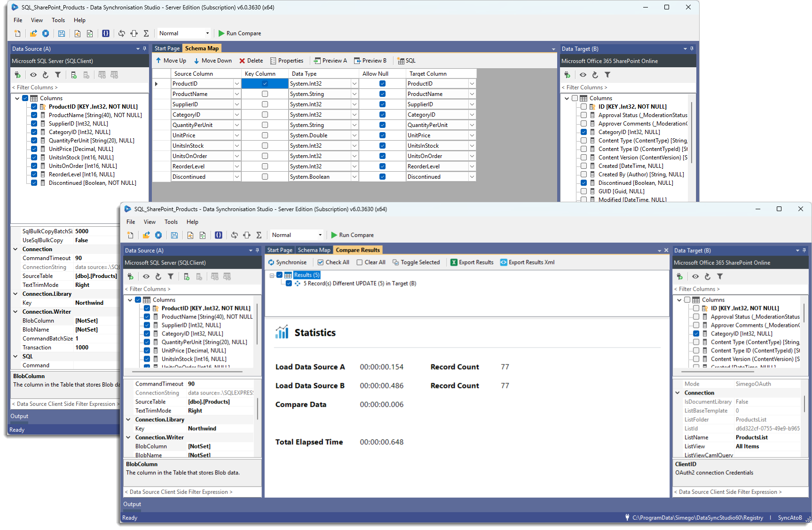Click Open Project folder icon in front window
Screen dimensions: 812x530
tap(146, 235)
